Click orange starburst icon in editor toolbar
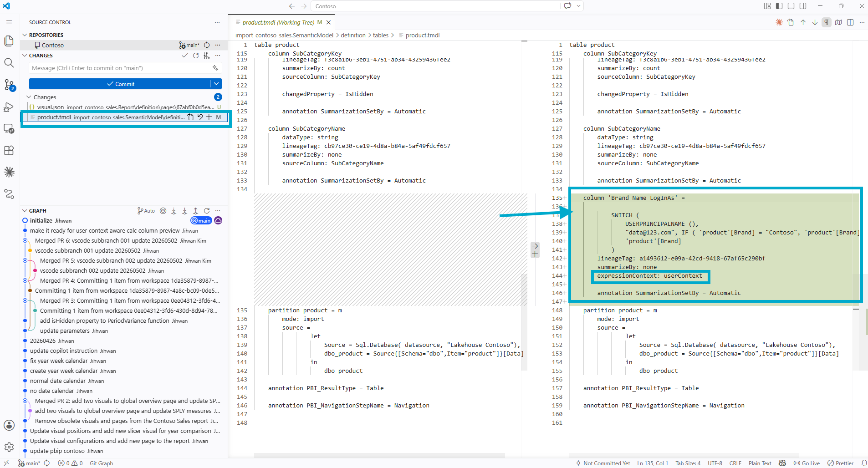868x468 pixels. click(x=779, y=22)
